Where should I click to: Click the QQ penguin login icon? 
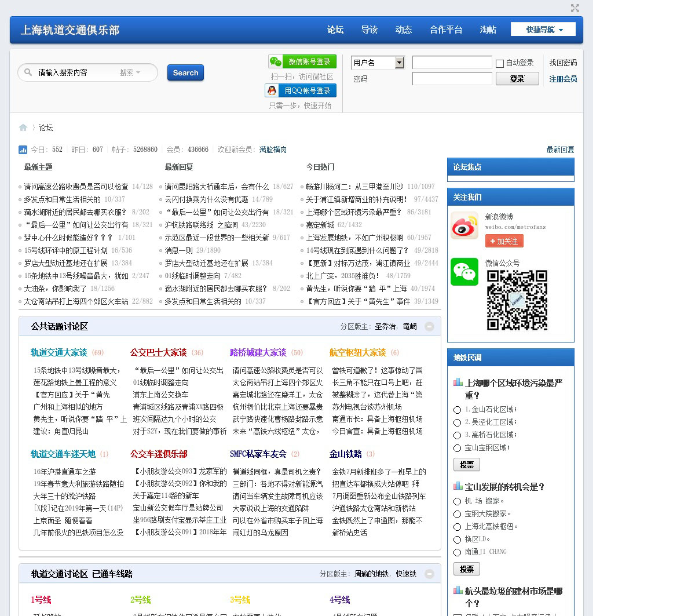tap(272, 90)
